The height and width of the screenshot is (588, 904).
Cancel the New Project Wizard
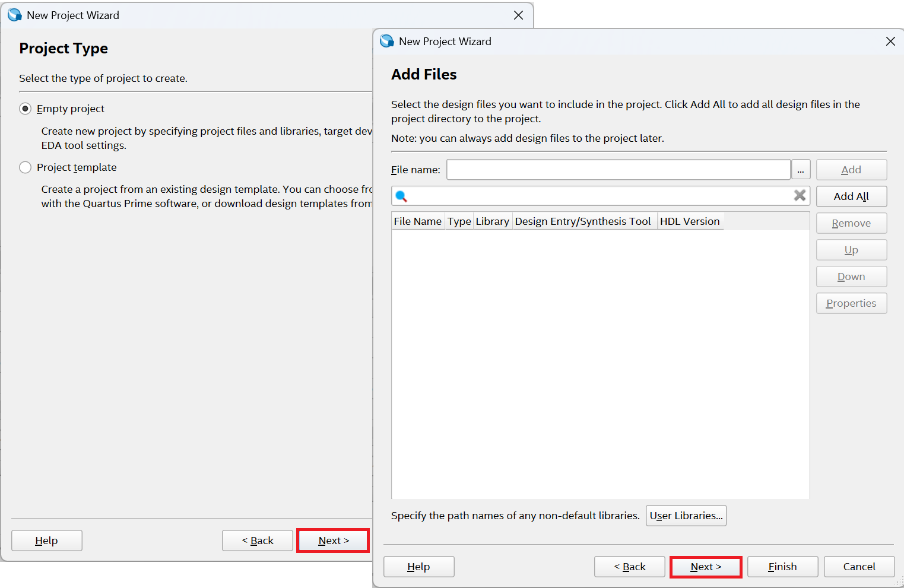(858, 567)
